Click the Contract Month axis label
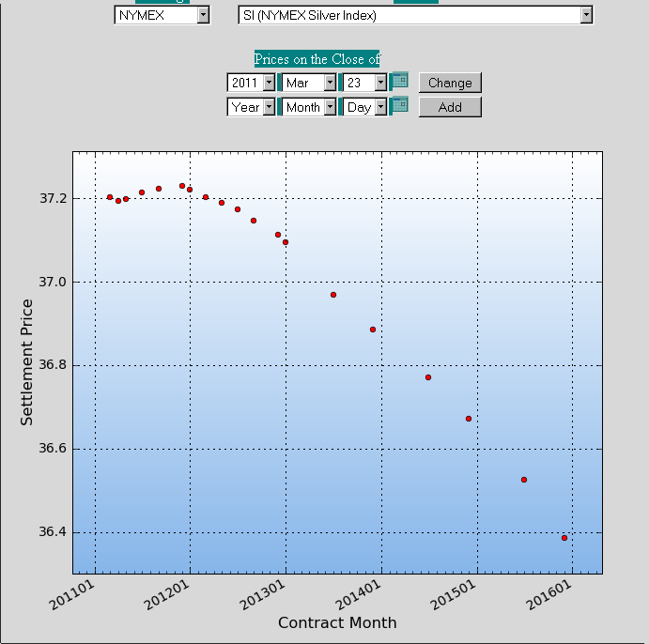The height and width of the screenshot is (644, 649). [337, 622]
